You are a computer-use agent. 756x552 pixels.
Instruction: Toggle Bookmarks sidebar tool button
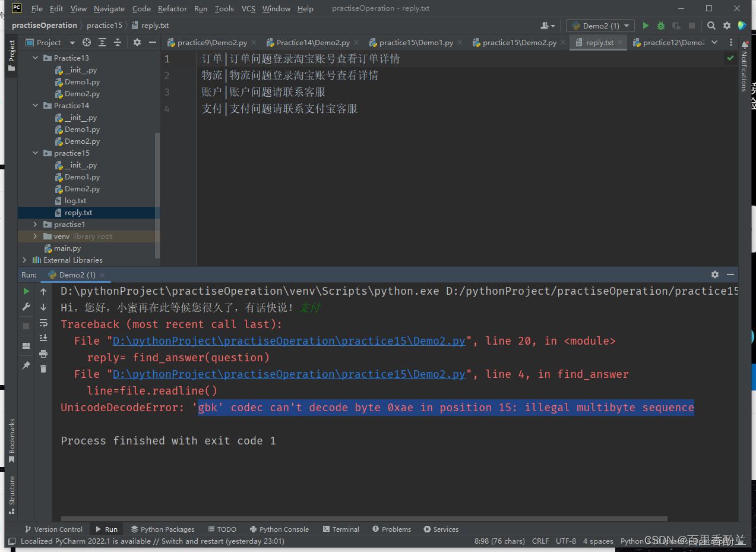click(11, 441)
